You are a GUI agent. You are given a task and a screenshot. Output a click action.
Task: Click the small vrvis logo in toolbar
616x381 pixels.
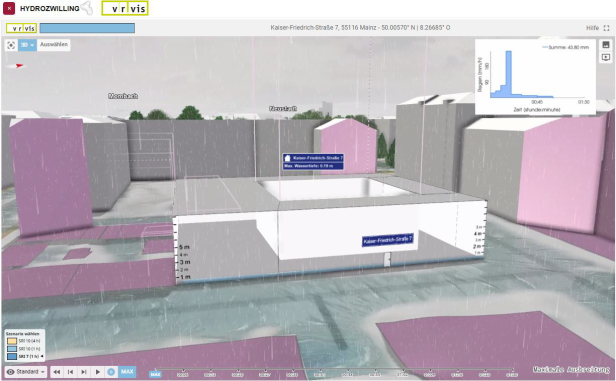21,28
